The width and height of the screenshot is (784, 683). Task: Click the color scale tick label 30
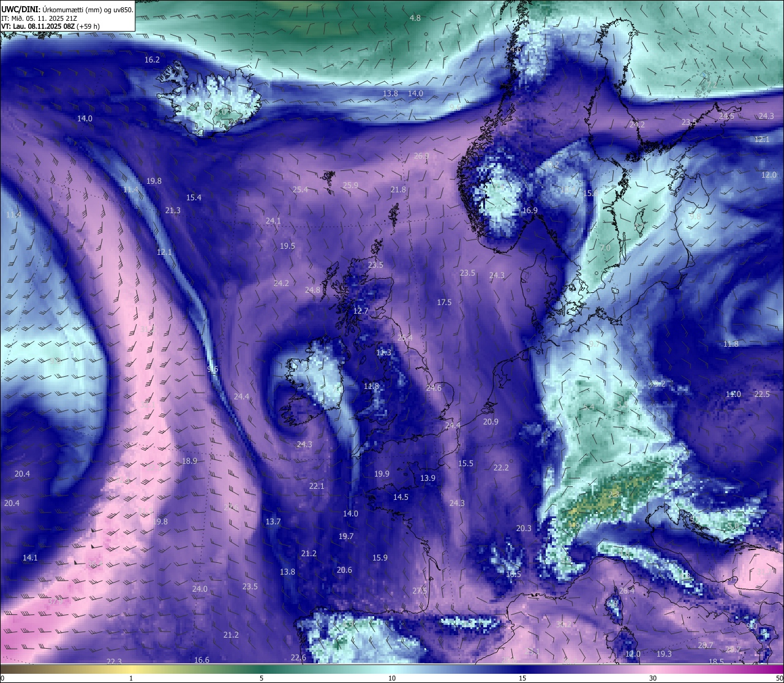(x=653, y=678)
